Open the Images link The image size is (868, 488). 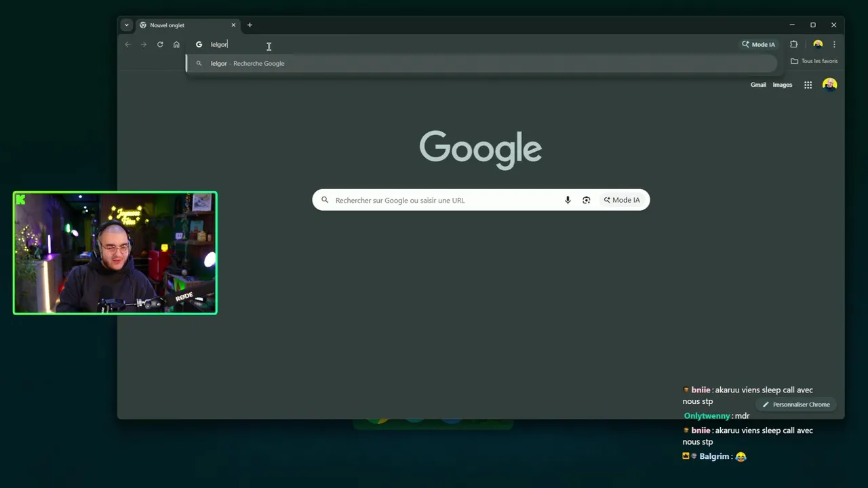(x=783, y=85)
